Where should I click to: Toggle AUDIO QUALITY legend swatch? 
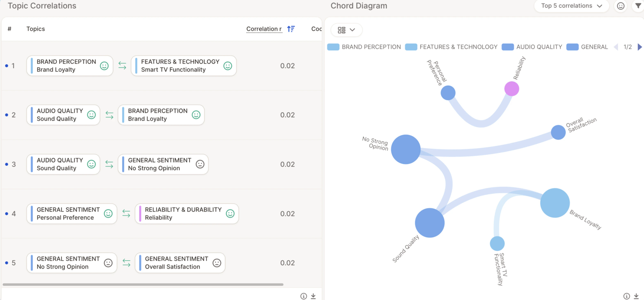(508, 47)
